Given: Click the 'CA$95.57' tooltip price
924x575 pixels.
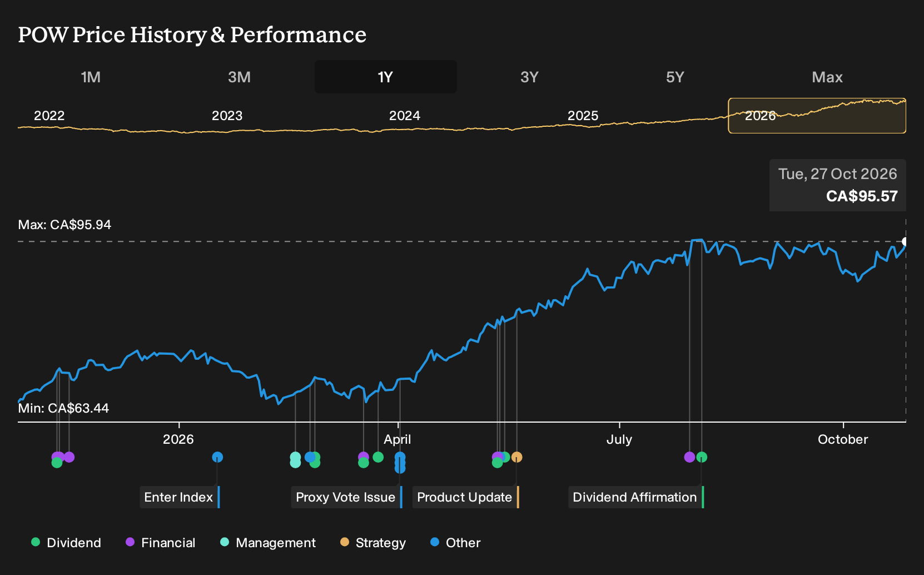Looking at the screenshot, I should pos(862,196).
